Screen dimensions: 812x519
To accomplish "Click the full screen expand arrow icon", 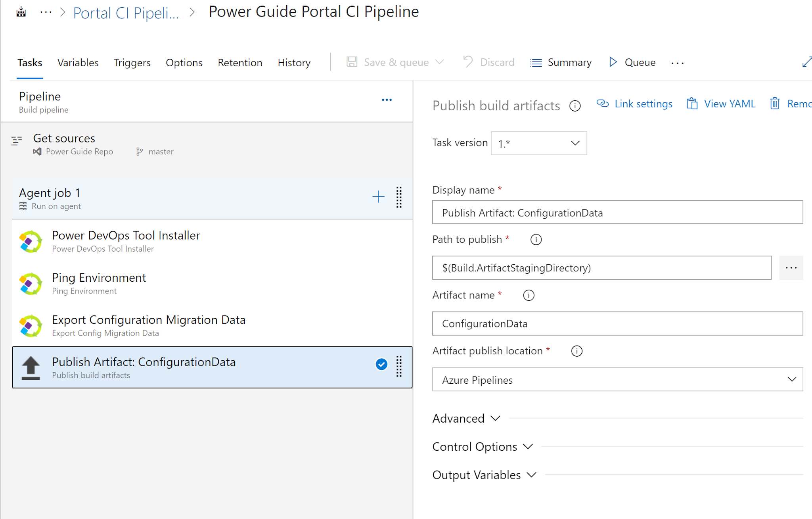I will pyautogui.click(x=806, y=62).
